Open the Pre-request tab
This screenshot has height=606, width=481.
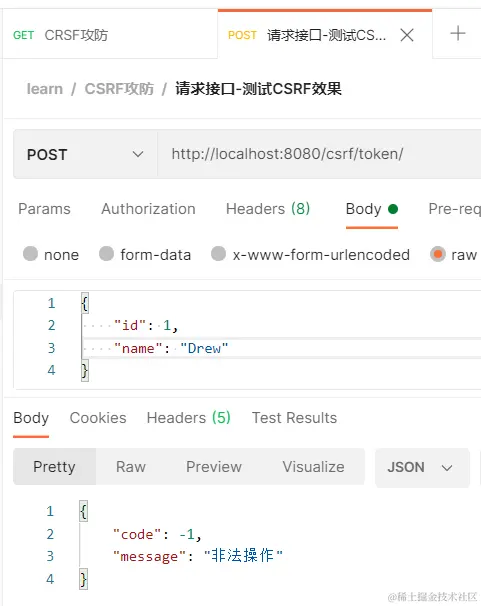click(455, 209)
